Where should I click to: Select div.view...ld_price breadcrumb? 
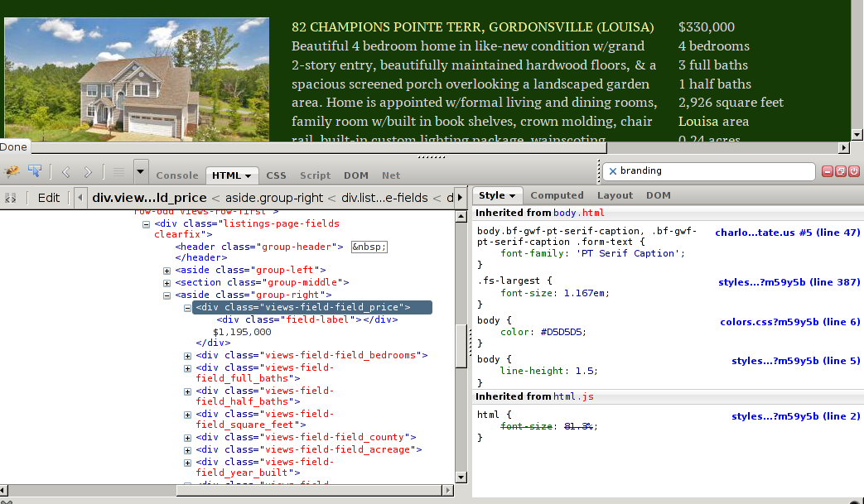coord(149,198)
